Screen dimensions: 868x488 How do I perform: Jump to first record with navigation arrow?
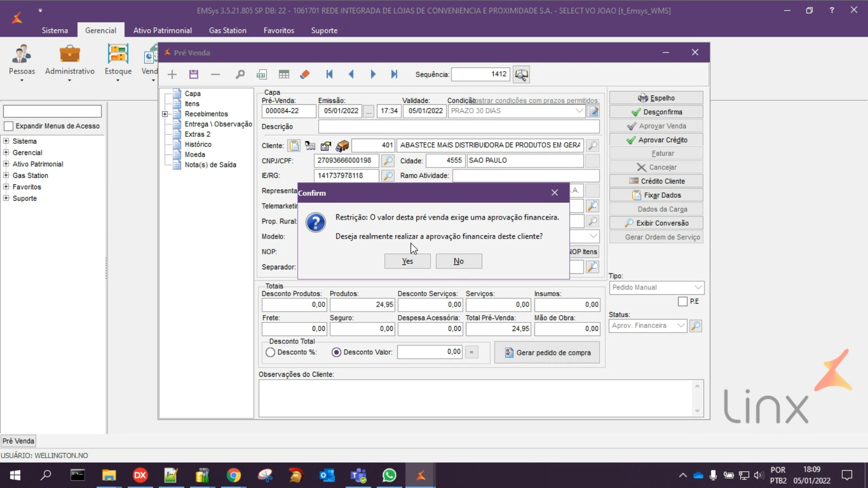pyautogui.click(x=329, y=75)
